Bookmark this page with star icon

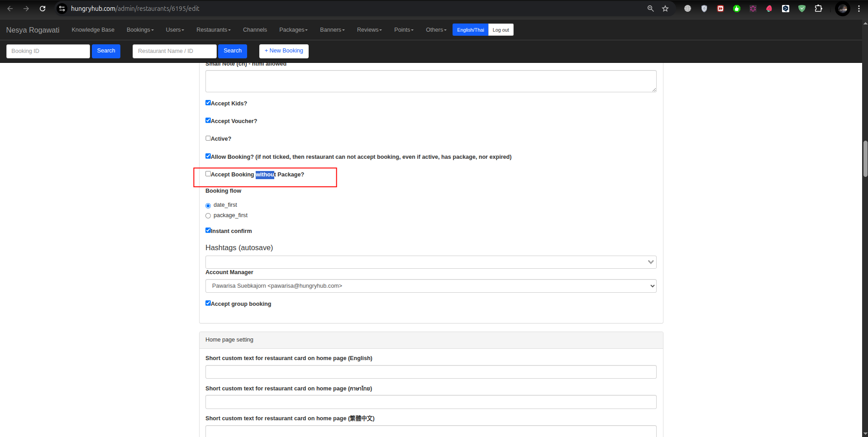665,9
